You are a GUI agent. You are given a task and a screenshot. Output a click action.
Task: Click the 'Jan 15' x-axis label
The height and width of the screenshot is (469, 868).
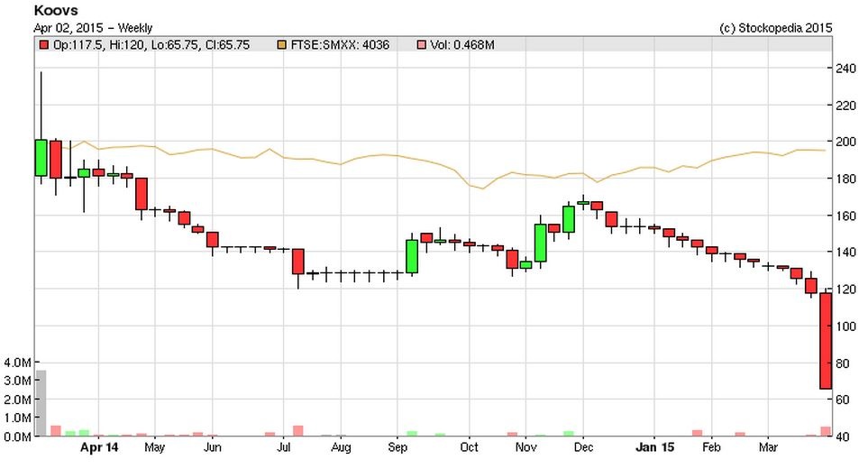point(655,447)
